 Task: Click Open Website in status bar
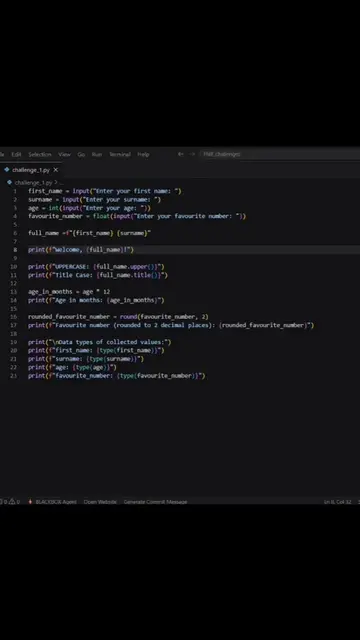coord(100,502)
